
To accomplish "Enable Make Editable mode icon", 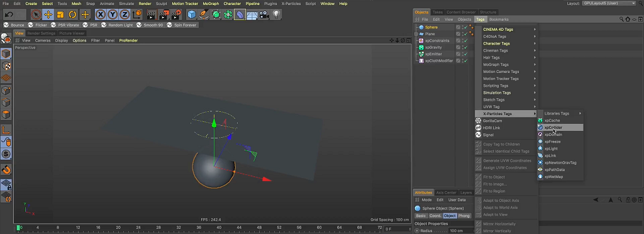I will [6, 39].
